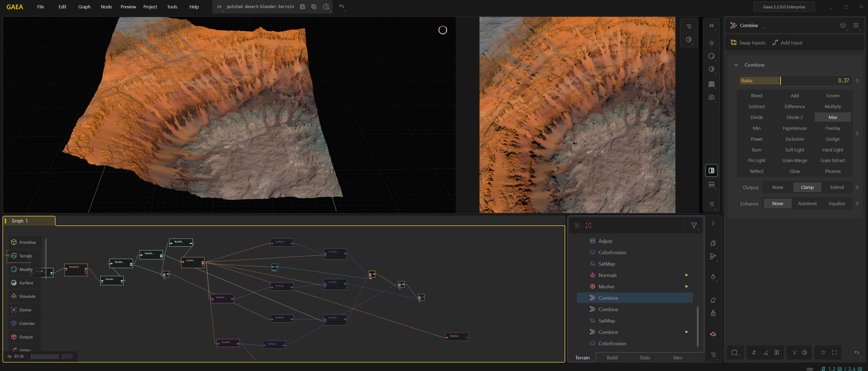Select the Mesher node in the list
The width and height of the screenshot is (868, 371).
pos(606,286)
